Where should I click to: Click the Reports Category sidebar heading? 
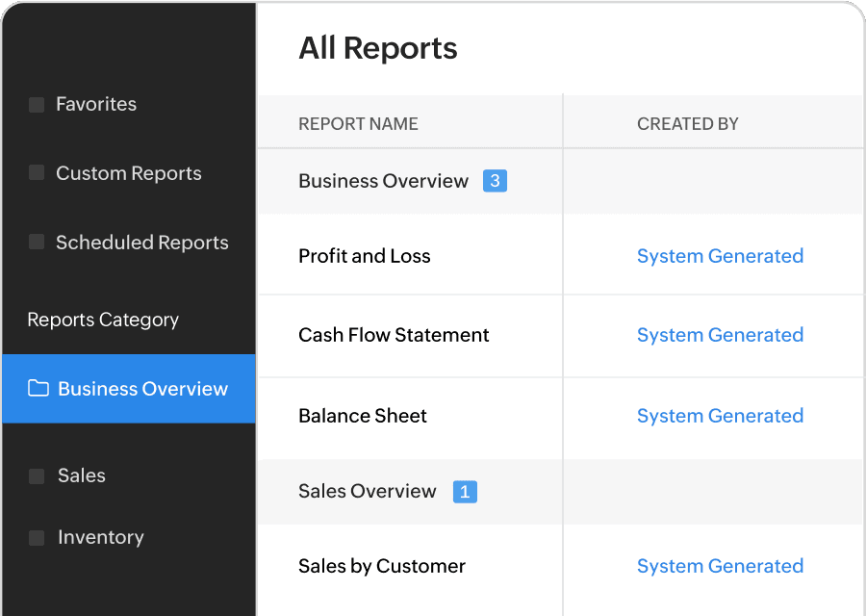pyautogui.click(x=103, y=320)
